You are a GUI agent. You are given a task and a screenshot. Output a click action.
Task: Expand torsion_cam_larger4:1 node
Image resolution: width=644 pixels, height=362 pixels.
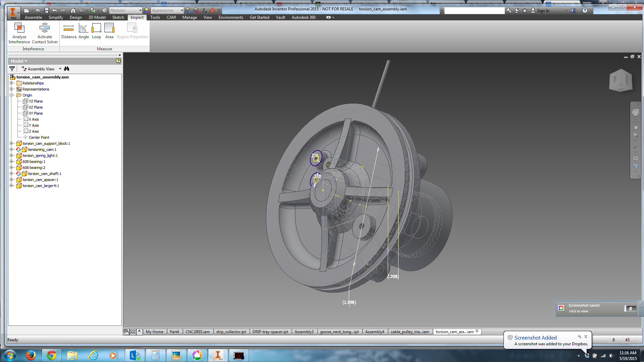pos(11,186)
